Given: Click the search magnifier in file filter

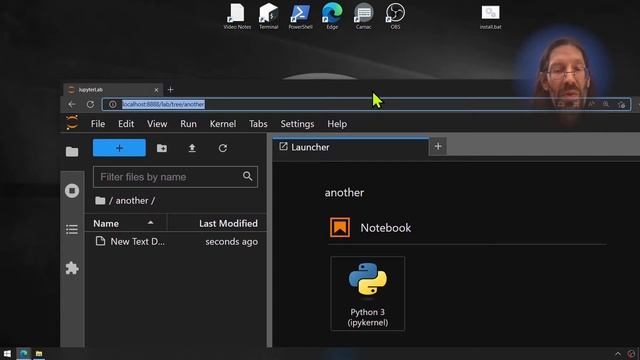Looking at the screenshot, I should coord(247,176).
